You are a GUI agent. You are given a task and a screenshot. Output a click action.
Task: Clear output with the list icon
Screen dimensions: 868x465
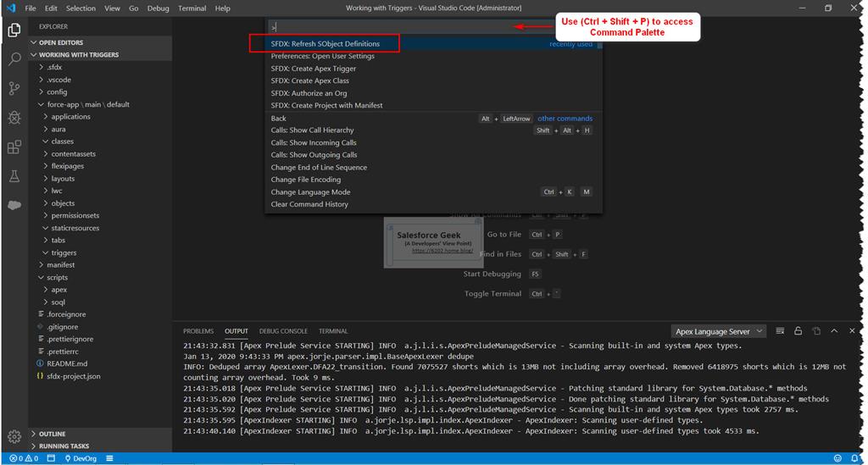[780, 331]
